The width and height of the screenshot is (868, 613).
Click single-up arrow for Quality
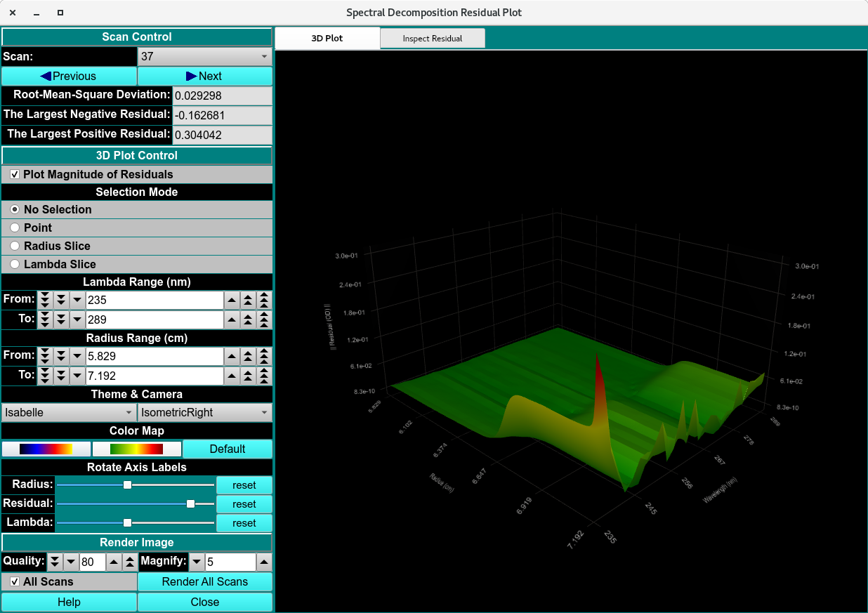point(114,562)
